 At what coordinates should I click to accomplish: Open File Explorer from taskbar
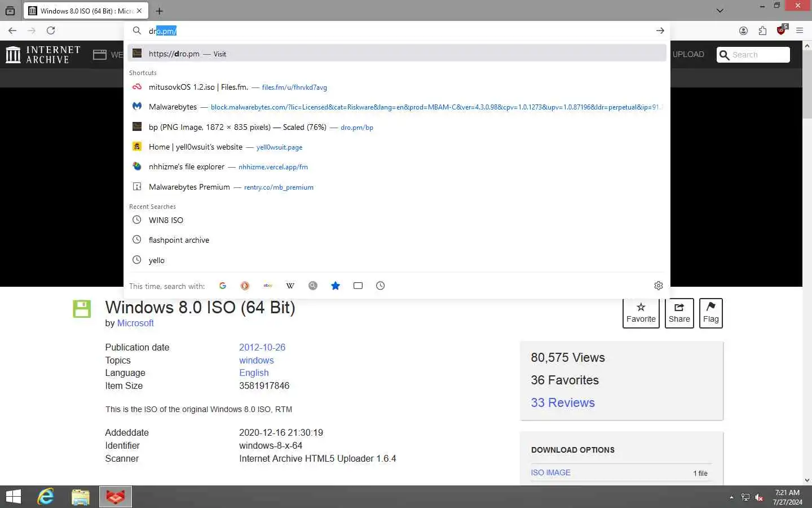pos(81,497)
